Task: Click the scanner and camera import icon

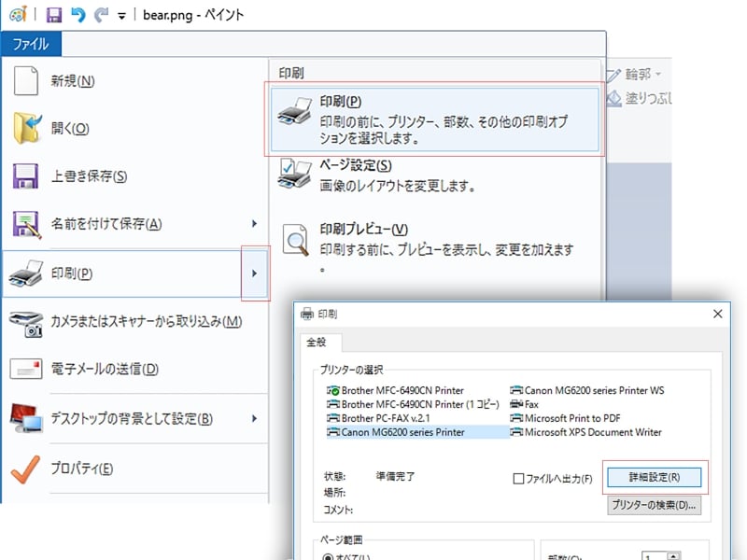Action: coord(26,324)
